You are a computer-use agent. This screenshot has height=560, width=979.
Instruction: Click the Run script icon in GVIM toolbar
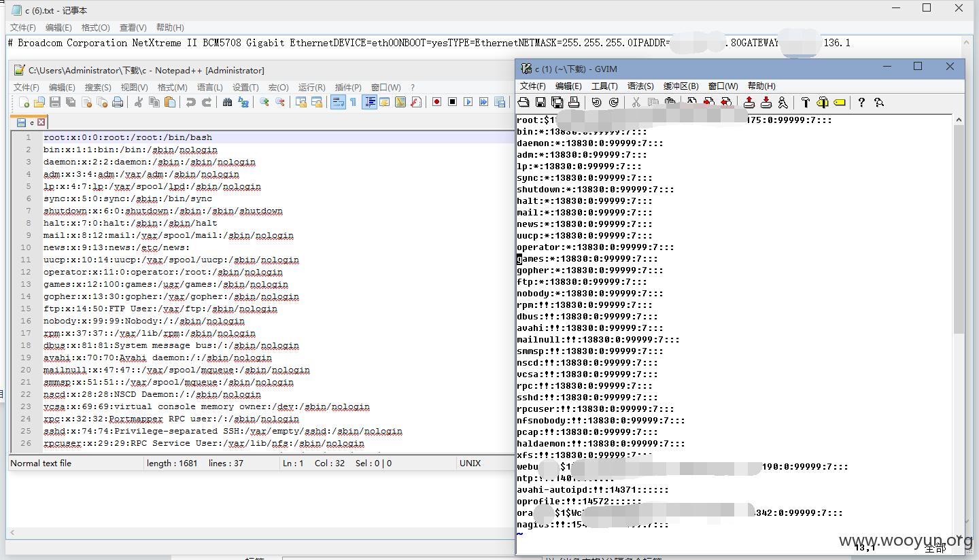[x=783, y=103]
